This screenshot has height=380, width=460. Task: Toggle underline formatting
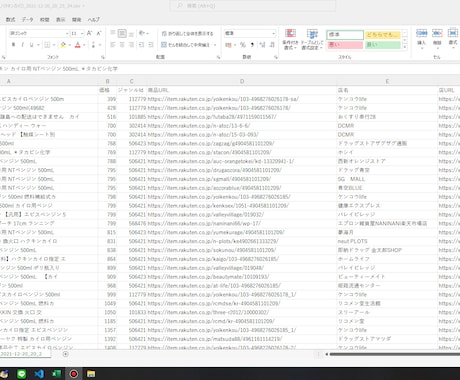(x=31, y=45)
